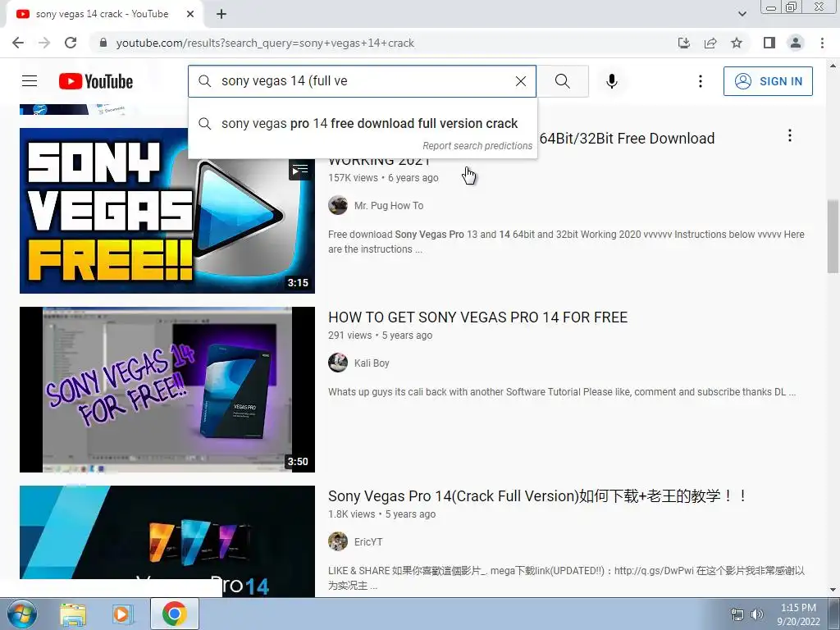Open Kali Boy channel link
This screenshot has width=840, height=630.
coord(372,363)
